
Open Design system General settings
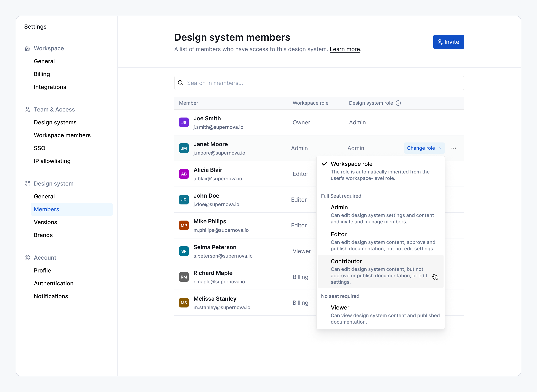point(44,196)
